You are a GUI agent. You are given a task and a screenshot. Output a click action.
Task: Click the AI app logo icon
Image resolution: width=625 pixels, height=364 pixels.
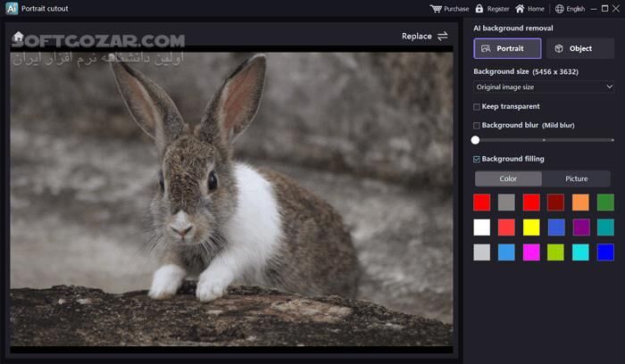[x=12, y=9]
